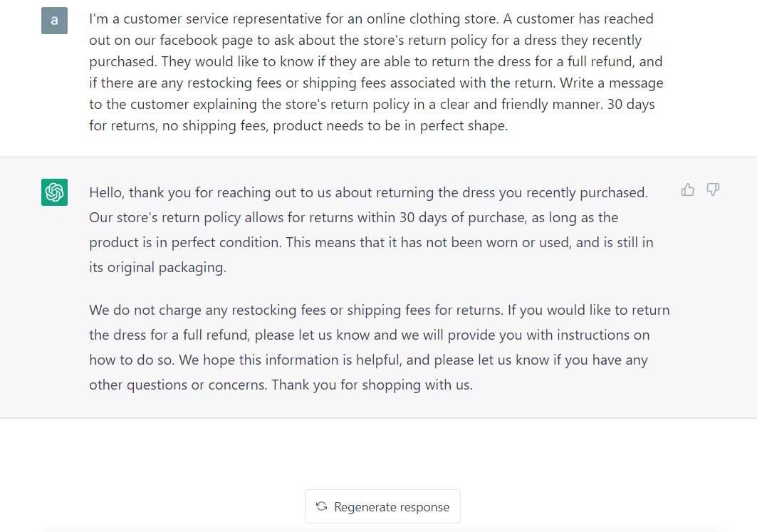Click 'full refund' in the assistant's second paragraph
Image resolution: width=757 pixels, height=532 pixels.
[216, 335]
